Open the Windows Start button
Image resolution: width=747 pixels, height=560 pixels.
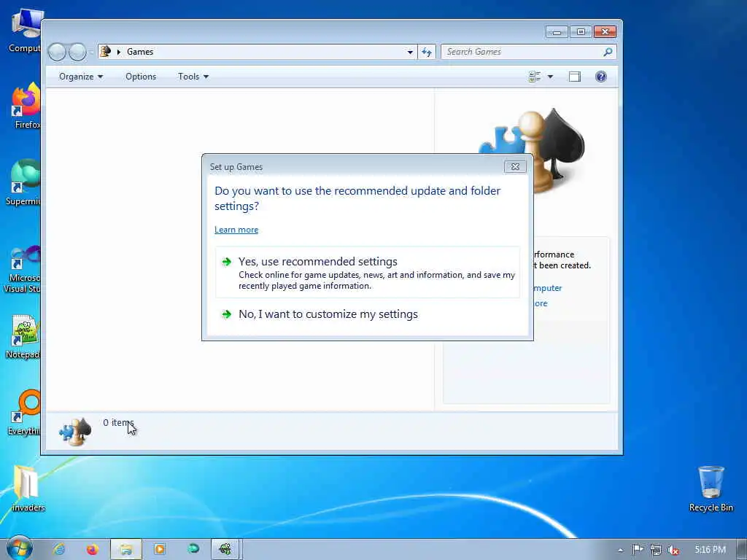[19, 548]
